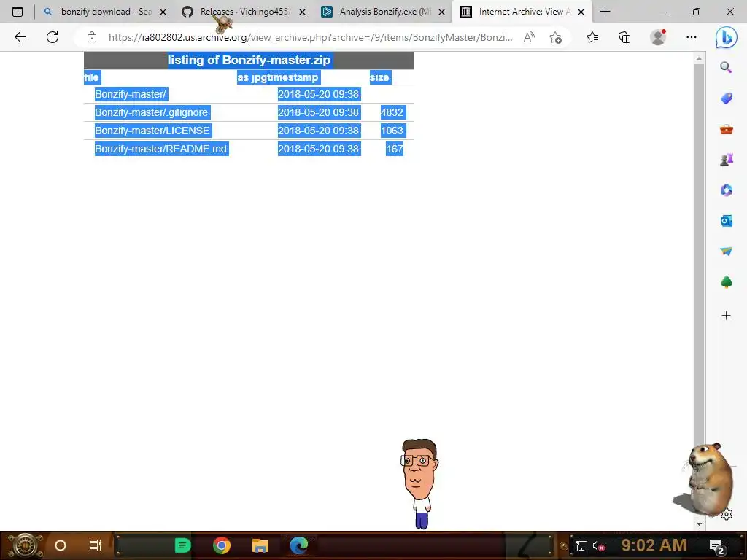Close the Releases GitHub tab

[302, 12]
